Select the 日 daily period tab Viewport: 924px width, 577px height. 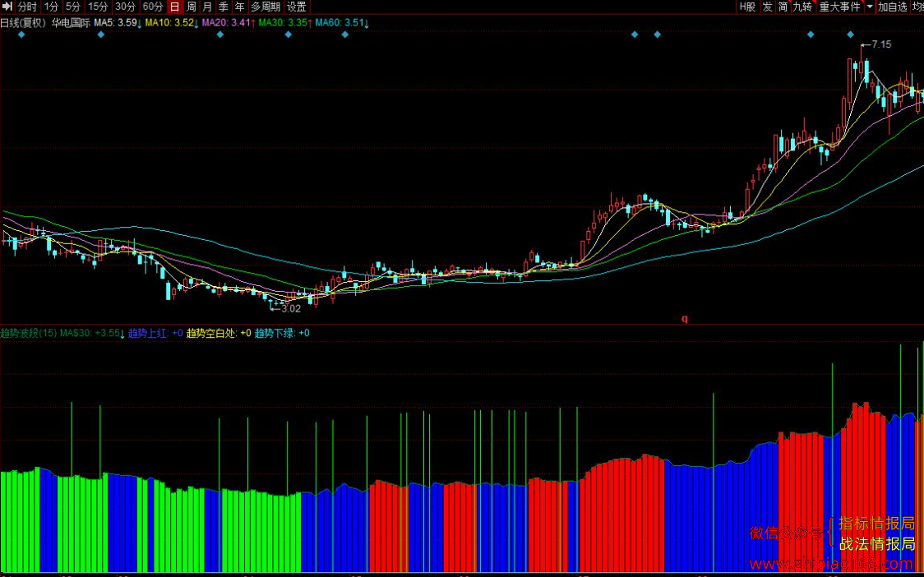175,7
